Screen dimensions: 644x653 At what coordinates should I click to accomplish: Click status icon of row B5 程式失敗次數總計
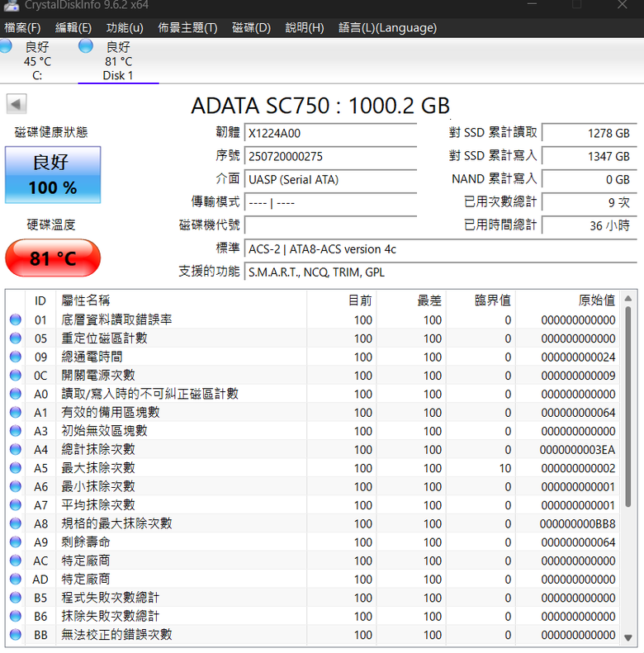(x=16, y=598)
